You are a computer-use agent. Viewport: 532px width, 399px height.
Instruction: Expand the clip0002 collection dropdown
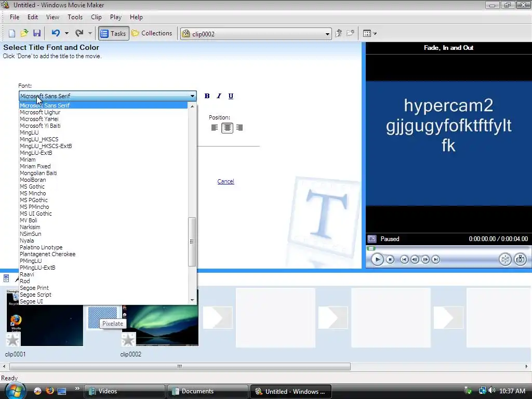pyautogui.click(x=327, y=34)
